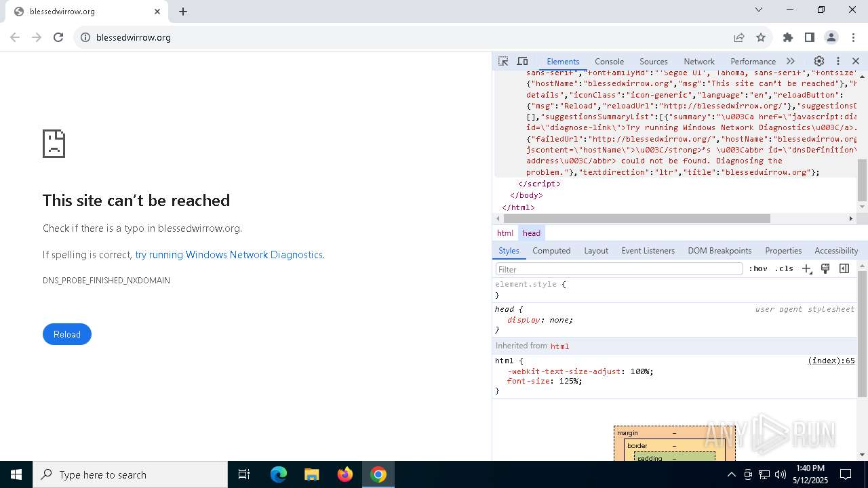This screenshot has height=488, width=868.
Task: Open a new tab plus button
Action: (x=183, y=12)
